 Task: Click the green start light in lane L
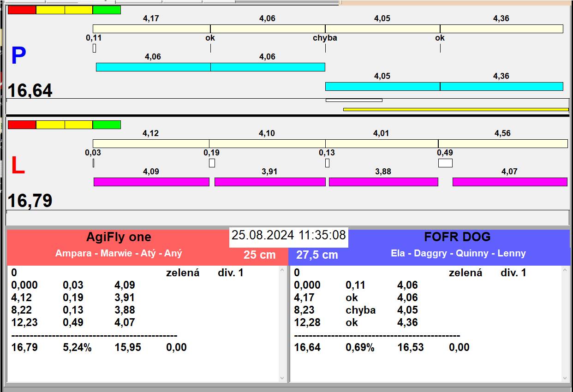tap(107, 125)
